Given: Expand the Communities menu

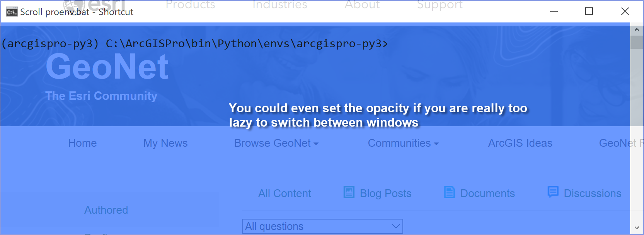Looking at the screenshot, I should [x=403, y=143].
